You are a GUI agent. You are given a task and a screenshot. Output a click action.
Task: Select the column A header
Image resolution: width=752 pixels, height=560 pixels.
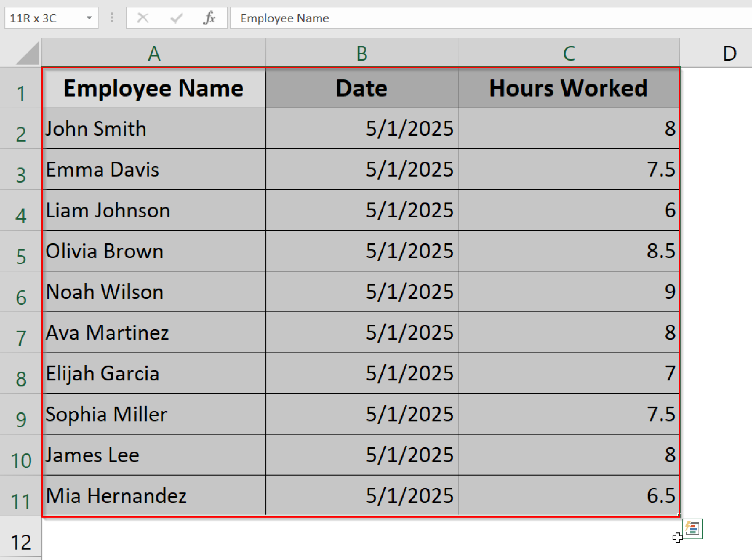click(154, 53)
